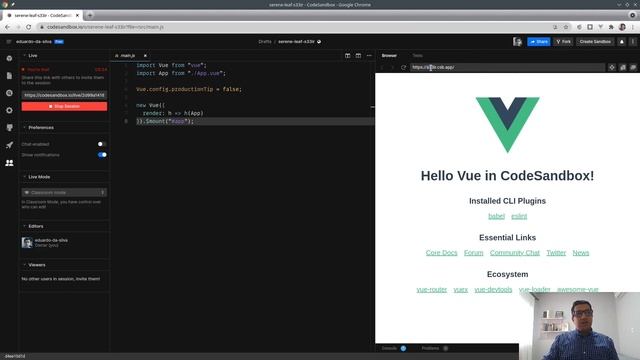Click second split editor layout icon
The image size is (640, 360).
click(358, 56)
